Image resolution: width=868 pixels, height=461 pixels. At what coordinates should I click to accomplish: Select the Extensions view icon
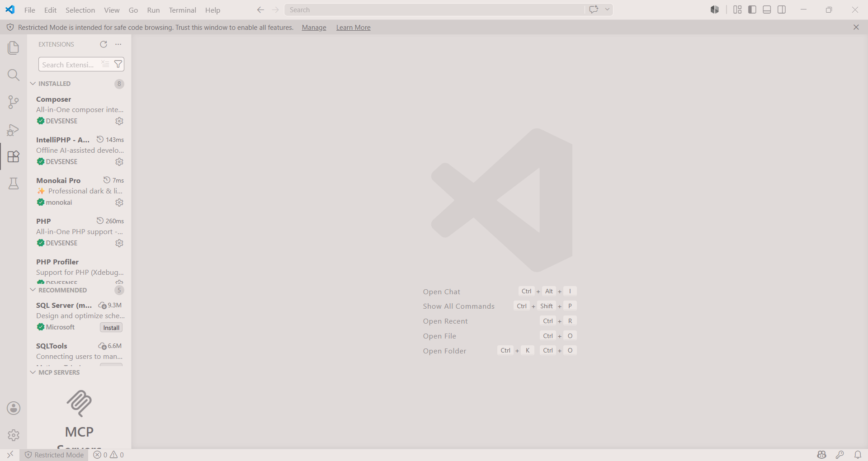(14, 156)
